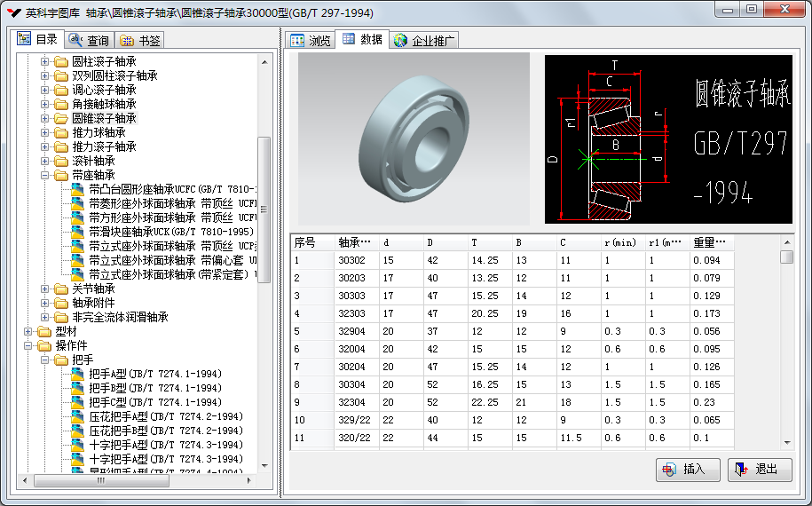Expand the 关节轴承 tree node
This screenshot has width=812, height=506.
[x=45, y=289]
